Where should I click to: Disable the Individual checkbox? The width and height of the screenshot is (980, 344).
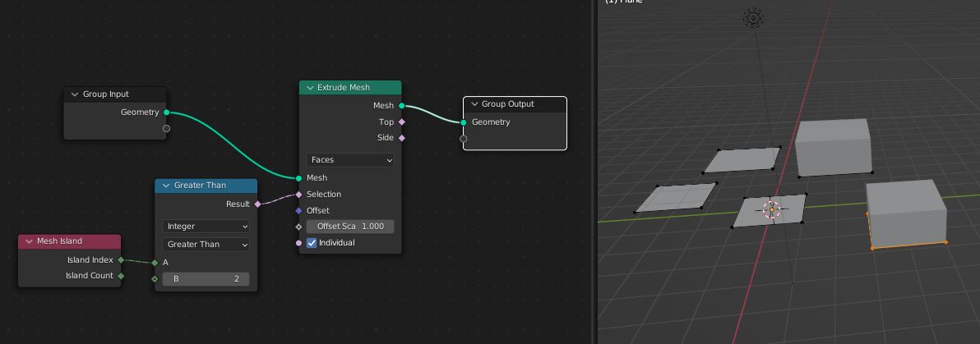(x=312, y=243)
